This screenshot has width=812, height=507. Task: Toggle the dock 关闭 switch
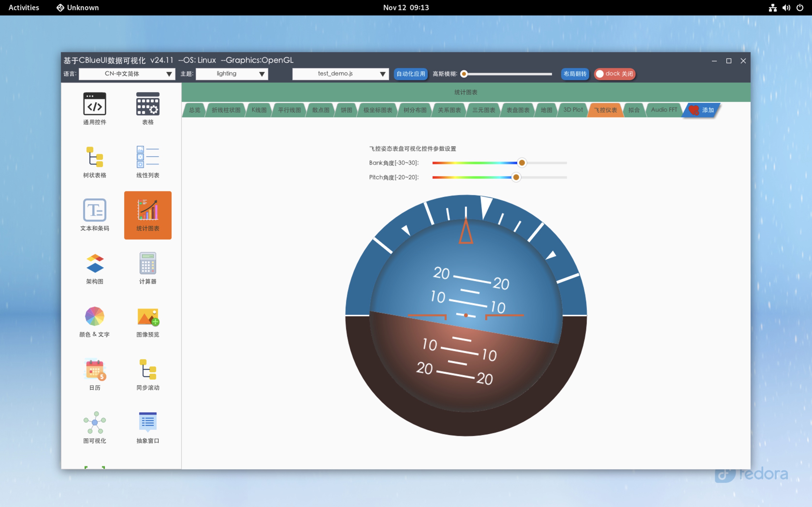(614, 74)
